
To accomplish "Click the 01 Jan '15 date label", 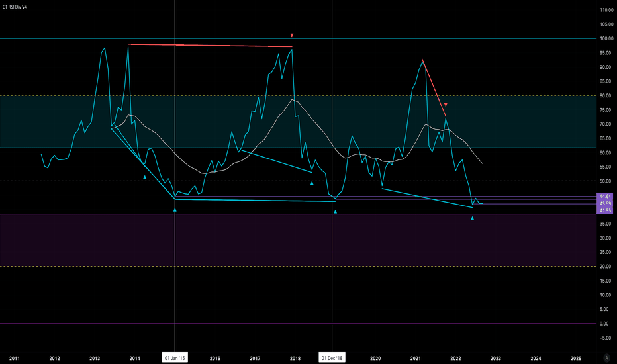I will (x=175, y=357).
